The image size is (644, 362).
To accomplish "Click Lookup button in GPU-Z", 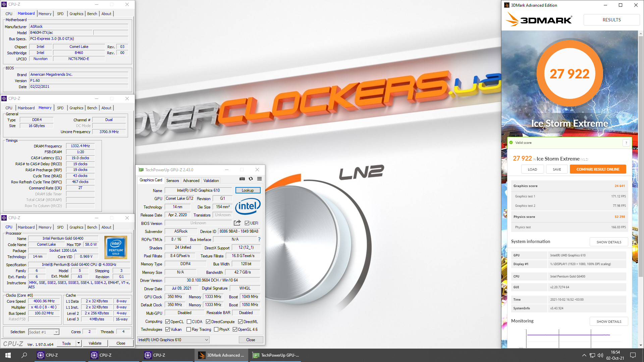I will pos(248,190).
